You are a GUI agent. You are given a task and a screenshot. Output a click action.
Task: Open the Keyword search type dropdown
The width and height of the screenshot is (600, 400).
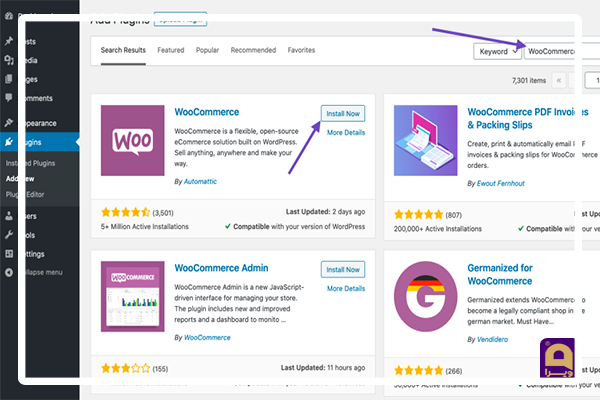tap(497, 51)
